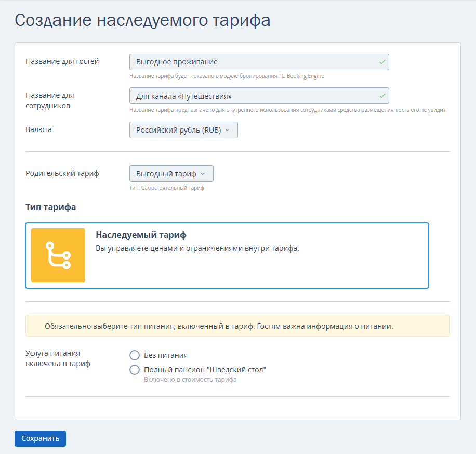
Task: Click the 'Наследуемый тариф' card heading
Action: click(141, 235)
